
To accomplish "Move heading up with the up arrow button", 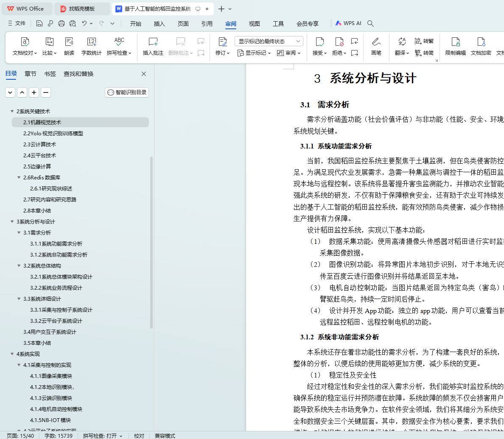I will tap(22, 92).
